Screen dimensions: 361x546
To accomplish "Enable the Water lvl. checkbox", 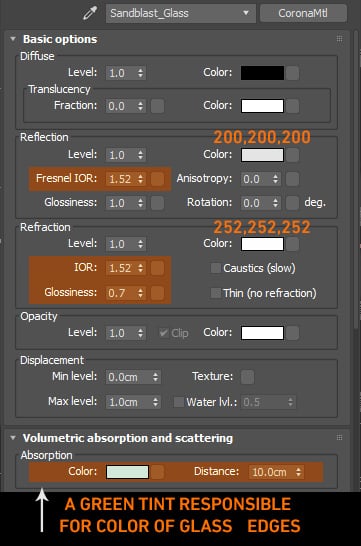I will (x=179, y=402).
